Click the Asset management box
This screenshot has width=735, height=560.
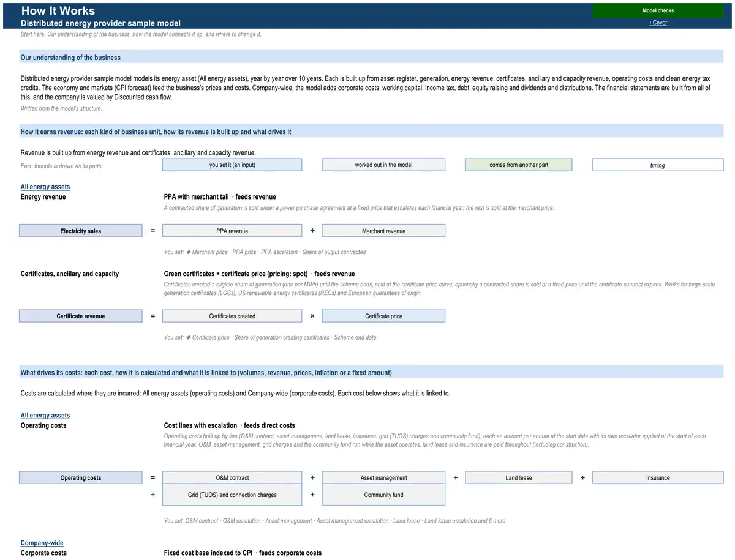click(383, 477)
